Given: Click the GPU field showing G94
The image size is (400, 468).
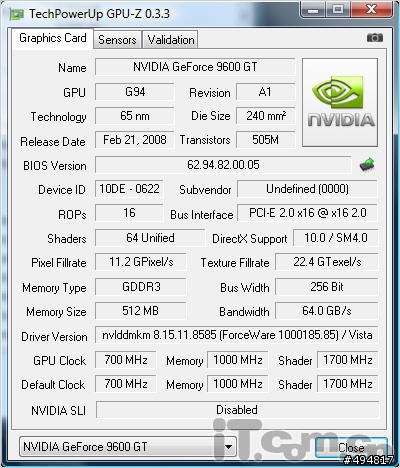Looking at the screenshot, I should (x=134, y=92).
